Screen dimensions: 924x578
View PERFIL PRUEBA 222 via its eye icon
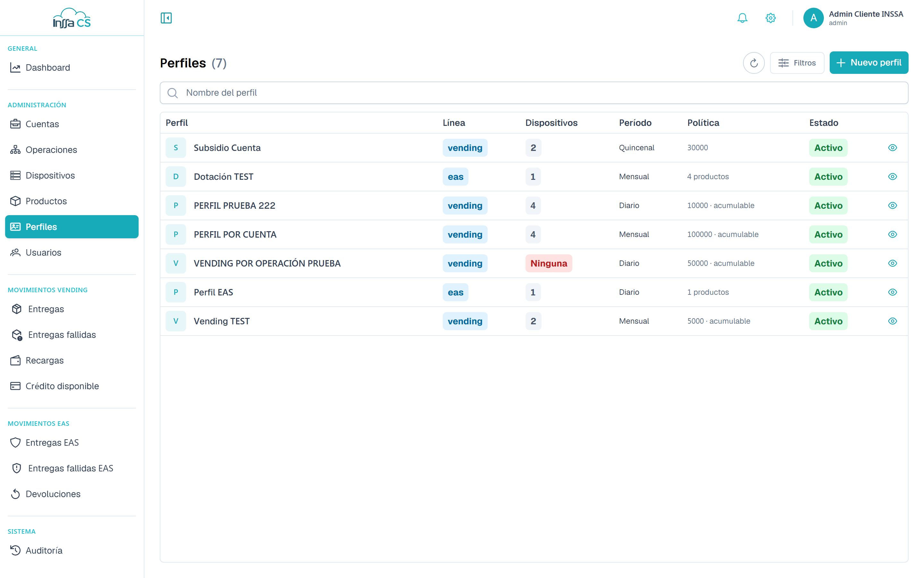892,206
